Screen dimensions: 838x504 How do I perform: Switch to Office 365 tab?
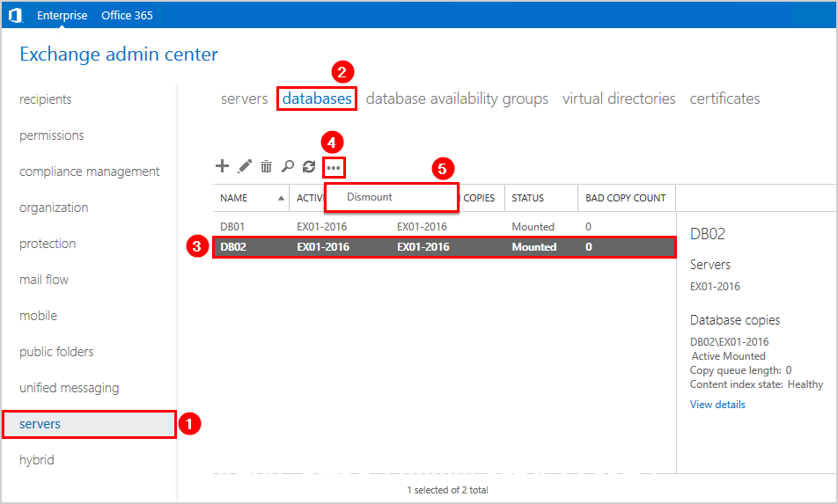pos(127,16)
